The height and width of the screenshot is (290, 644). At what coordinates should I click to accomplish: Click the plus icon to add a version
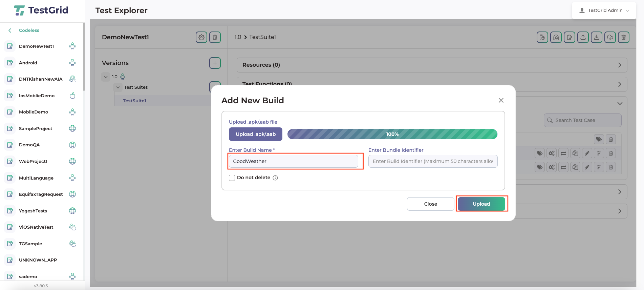coord(215,63)
